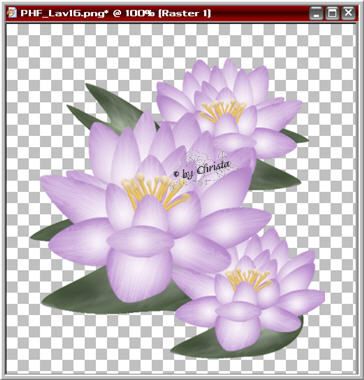Close the PHF_Lav16.png image window

pos(348,13)
